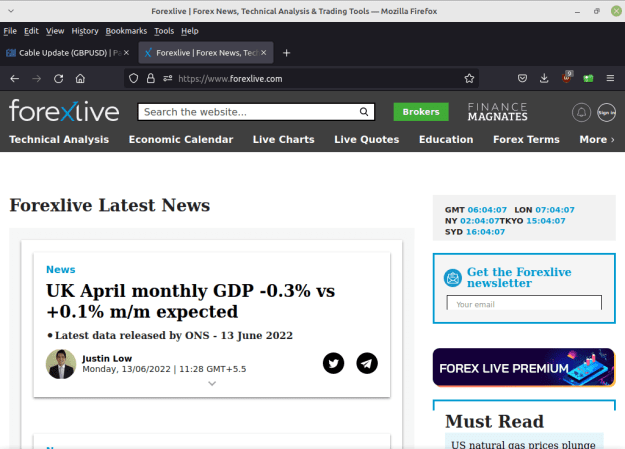625x449 pixels.
Task: Click the Sign in round icon
Action: point(606,112)
